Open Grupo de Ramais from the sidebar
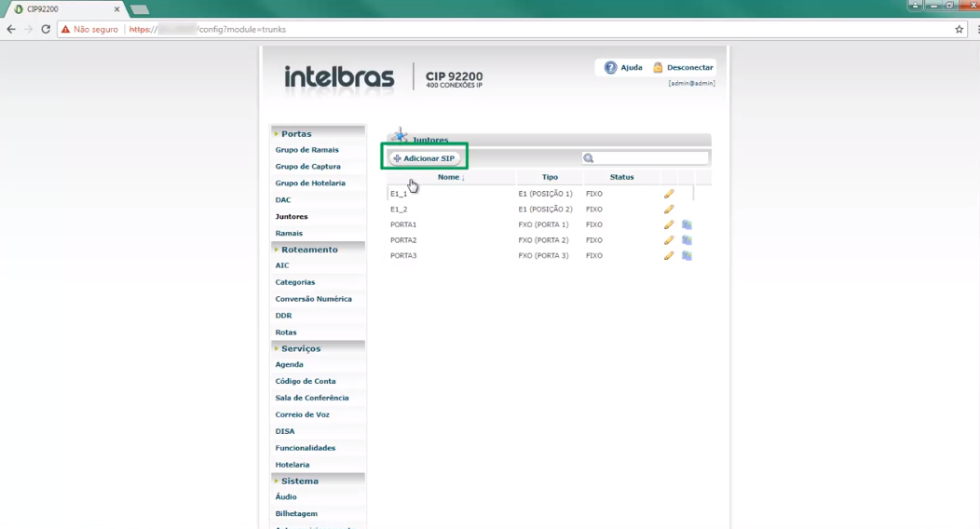This screenshot has width=980, height=529. tap(306, 150)
